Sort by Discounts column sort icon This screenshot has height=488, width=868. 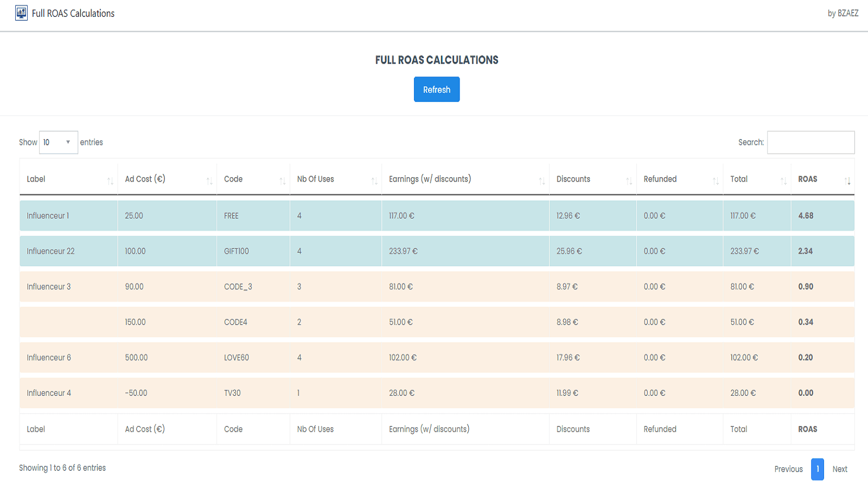[629, 181]
